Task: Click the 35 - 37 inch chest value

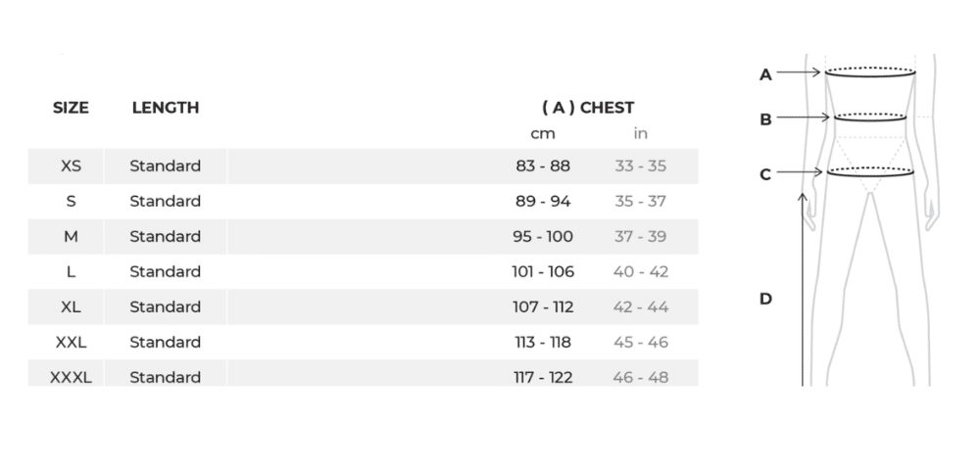Action: tap(641, 202)
